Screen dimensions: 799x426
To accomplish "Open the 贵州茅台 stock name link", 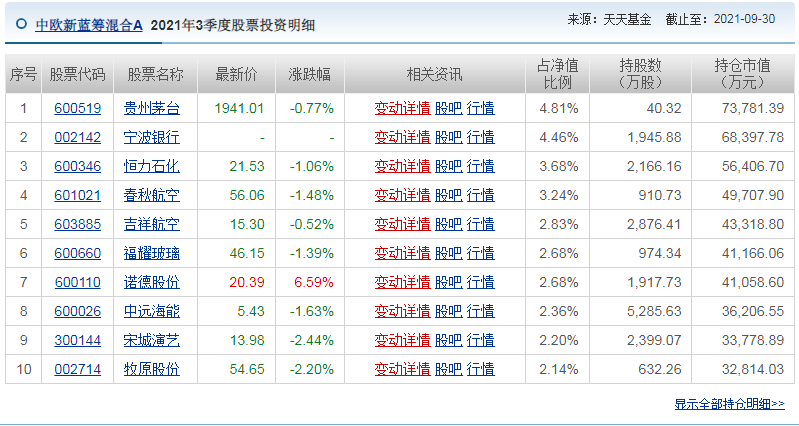I will (x=152, y=109).
